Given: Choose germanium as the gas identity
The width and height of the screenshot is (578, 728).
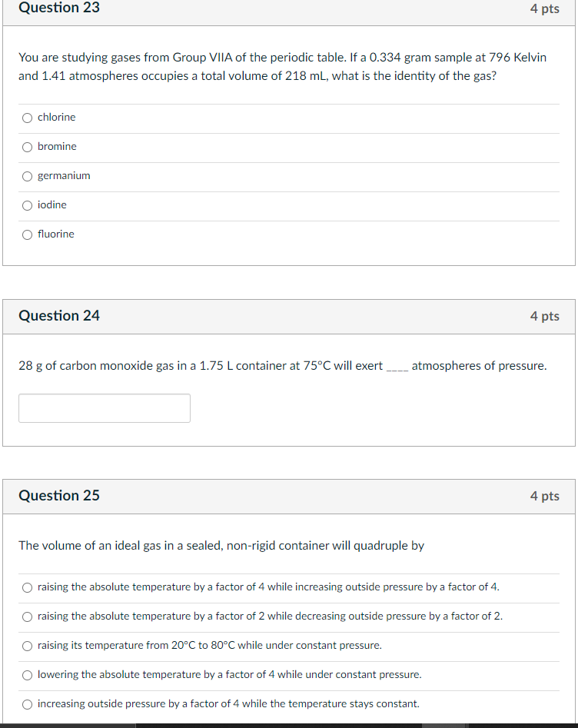Looking at the screenshot, I should click(x=27, y=176).
